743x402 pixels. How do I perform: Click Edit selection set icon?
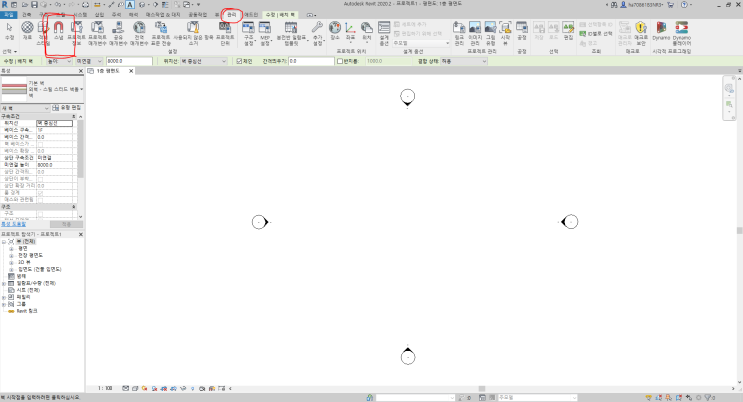coord(569,31)
